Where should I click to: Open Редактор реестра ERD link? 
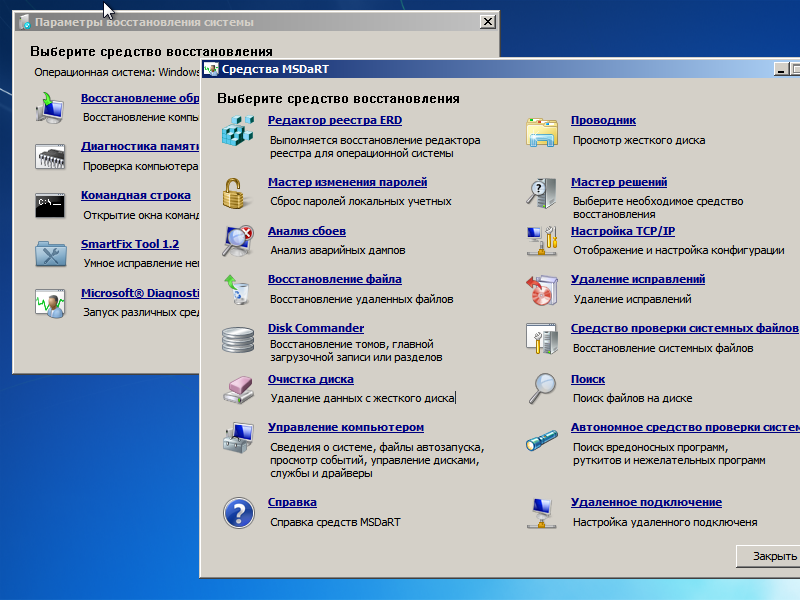335,120
